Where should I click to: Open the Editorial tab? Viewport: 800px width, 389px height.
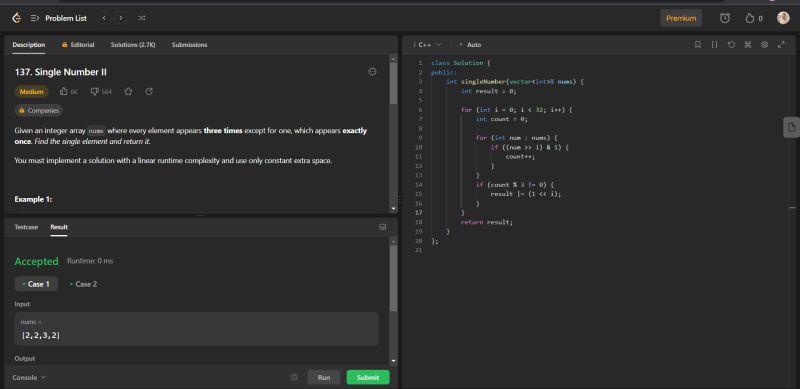78,45
